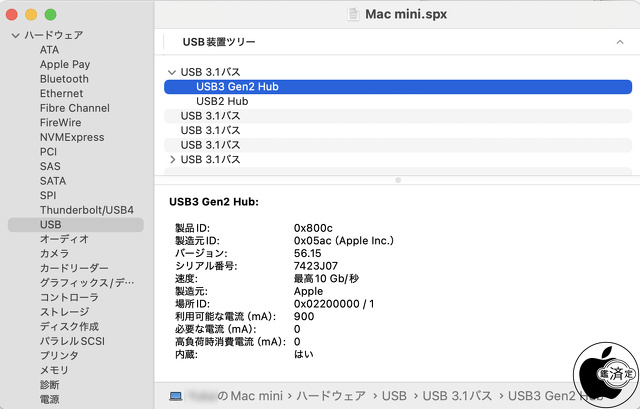Select Apple Pay in the sidebar
The width and height of the screenshot is (640, 409).
coord(65,64)
